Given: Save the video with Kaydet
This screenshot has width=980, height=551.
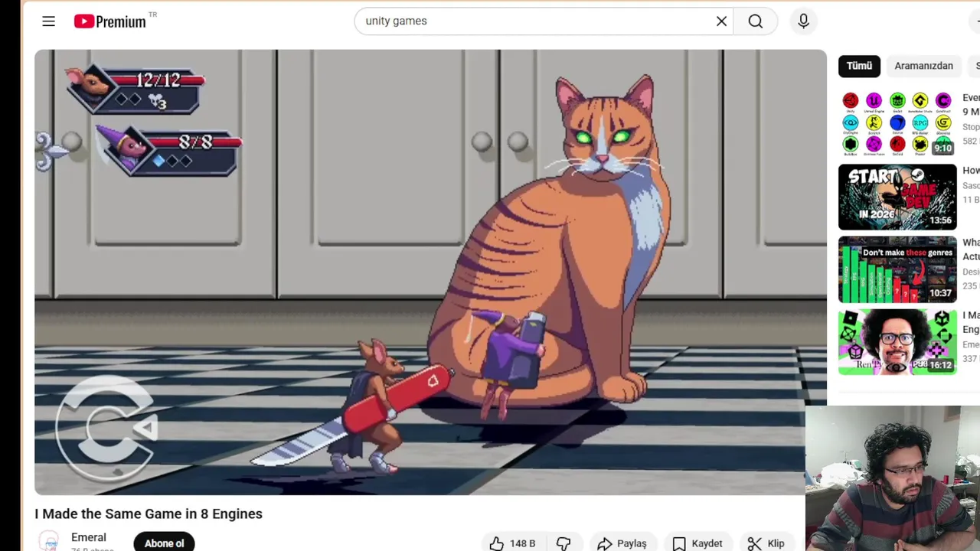Looking at the screenshot, I should (x=697, y=543).
